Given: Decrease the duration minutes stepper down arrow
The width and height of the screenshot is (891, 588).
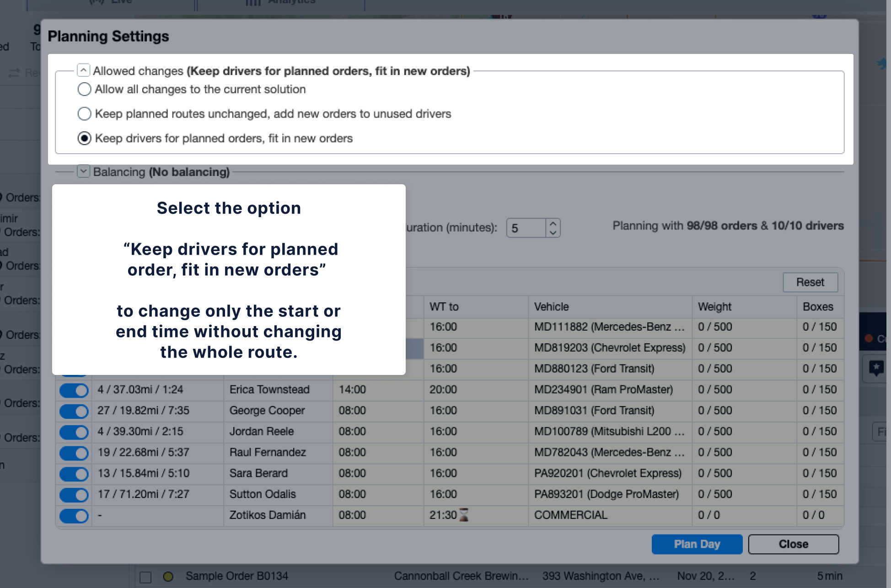Looking at the screenshot, I should click(x=553, y=232).
